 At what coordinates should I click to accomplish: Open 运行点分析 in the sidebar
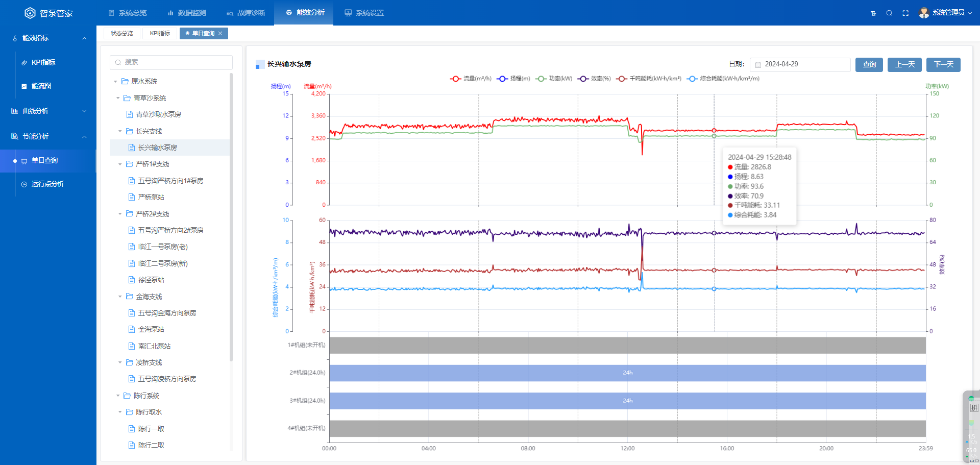coord(47,184)
